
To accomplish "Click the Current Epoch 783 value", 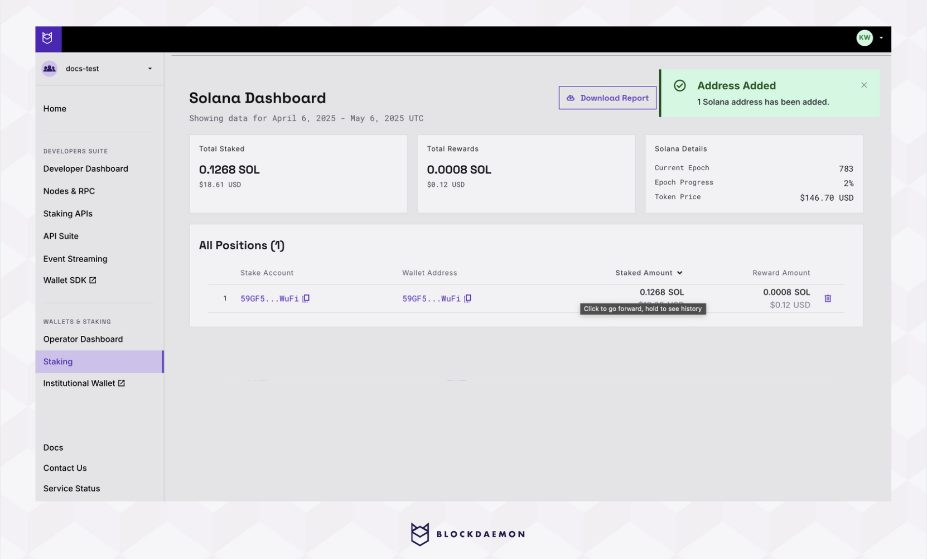I will [846, 169].
